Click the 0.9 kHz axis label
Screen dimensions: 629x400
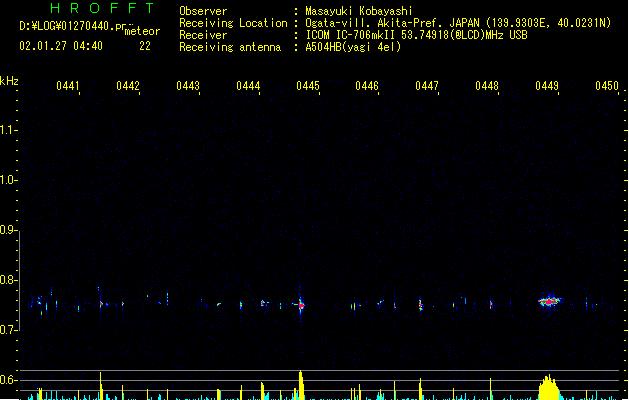7,229
